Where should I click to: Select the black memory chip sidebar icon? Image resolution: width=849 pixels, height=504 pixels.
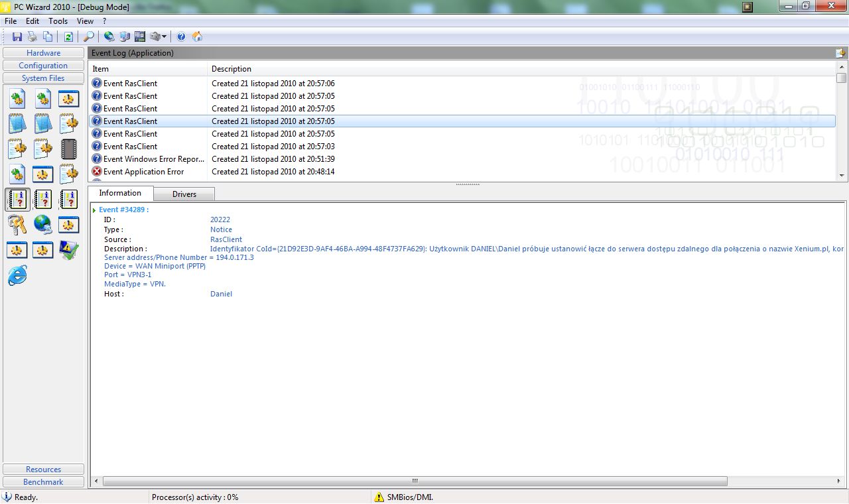pyautogui.click(x=69, y=149)
